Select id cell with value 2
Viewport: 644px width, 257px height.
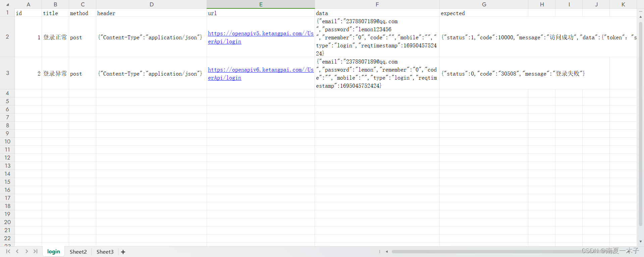pyautogui.click(x=28, y=73)
